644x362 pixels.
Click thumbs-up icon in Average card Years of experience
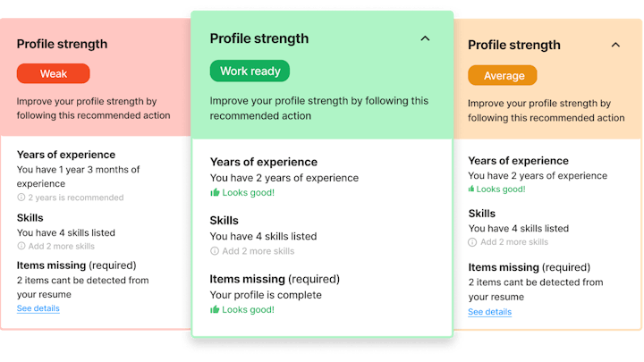tap(471, 189)
